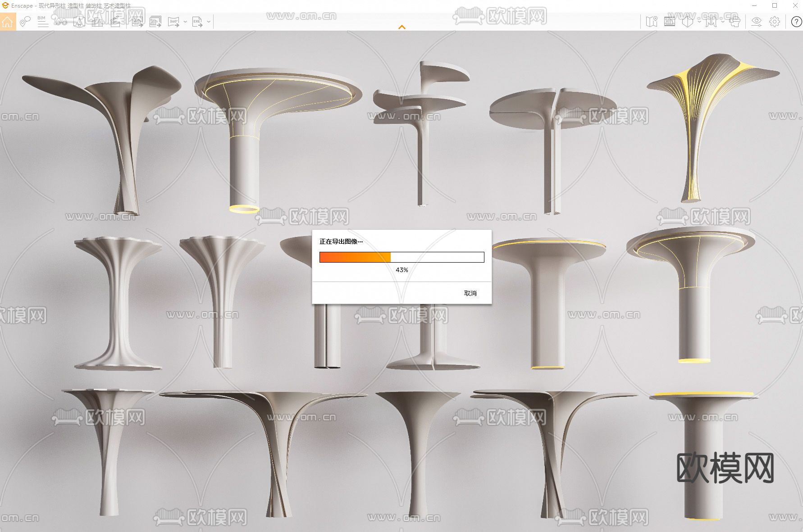Click the binoculars icon in the toolbar

click(61, 22)
